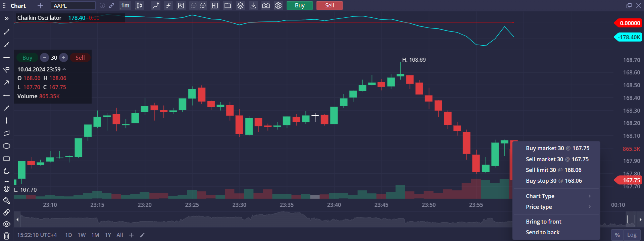Delete drawings with the trash icon

point(6,236)
